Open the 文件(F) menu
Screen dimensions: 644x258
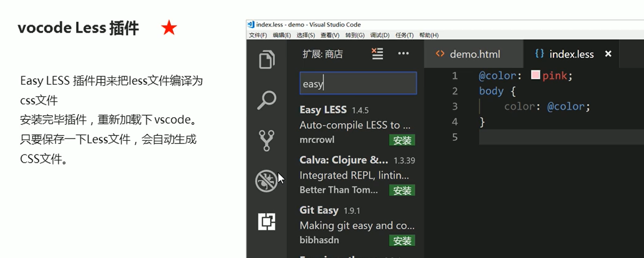pos(258,35)
